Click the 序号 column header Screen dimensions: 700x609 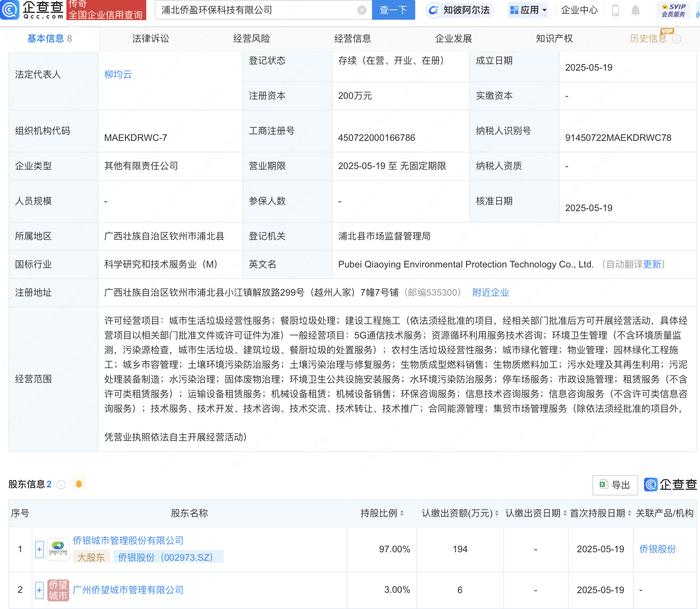(20, 513)
